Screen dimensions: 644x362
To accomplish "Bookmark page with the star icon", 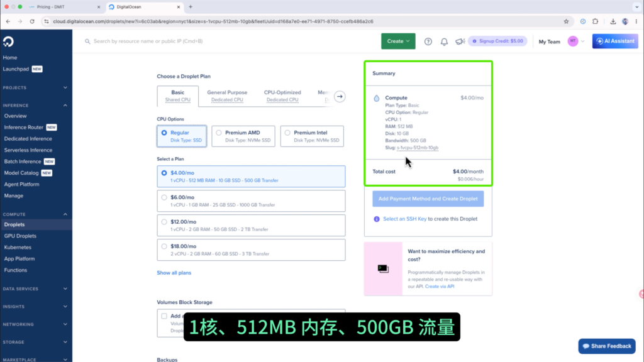I will click(566, 21).
